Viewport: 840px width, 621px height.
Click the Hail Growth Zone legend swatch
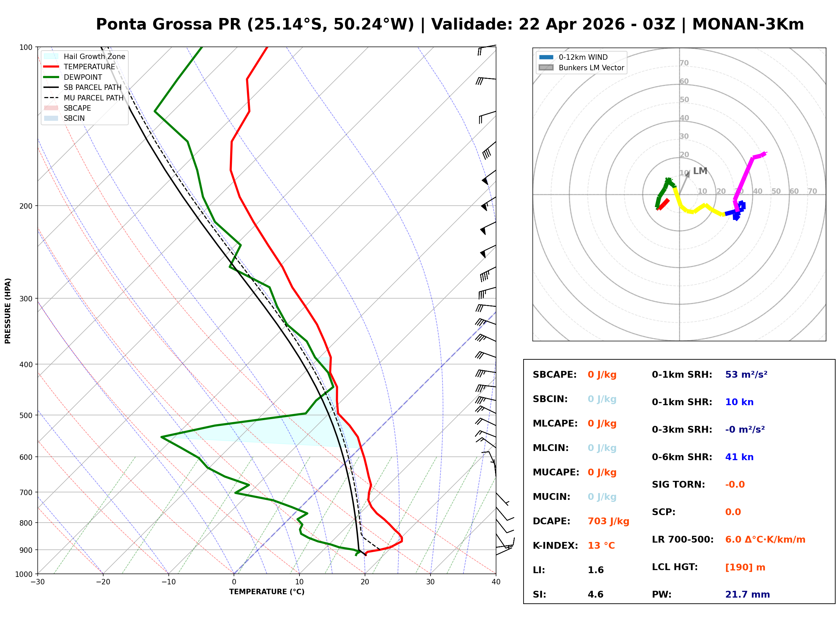point(51,56)
